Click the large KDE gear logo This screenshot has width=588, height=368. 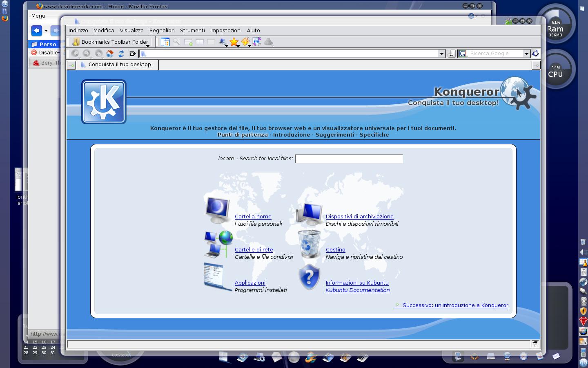104,102
